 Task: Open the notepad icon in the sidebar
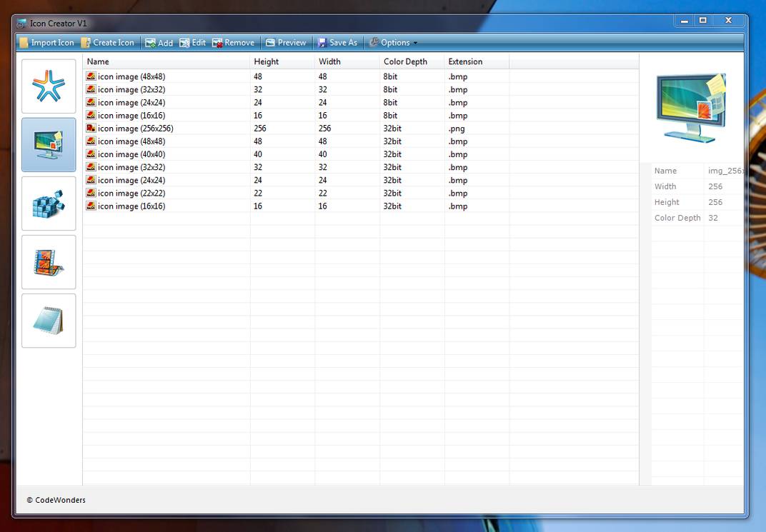pyautogui.click(x=48, y=320)
